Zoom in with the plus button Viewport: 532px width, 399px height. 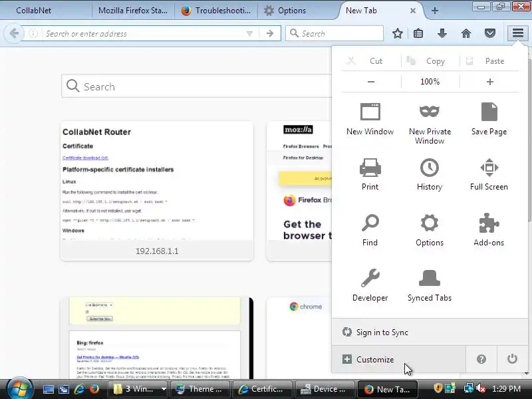pyautogui.click(x=489, y=81)
